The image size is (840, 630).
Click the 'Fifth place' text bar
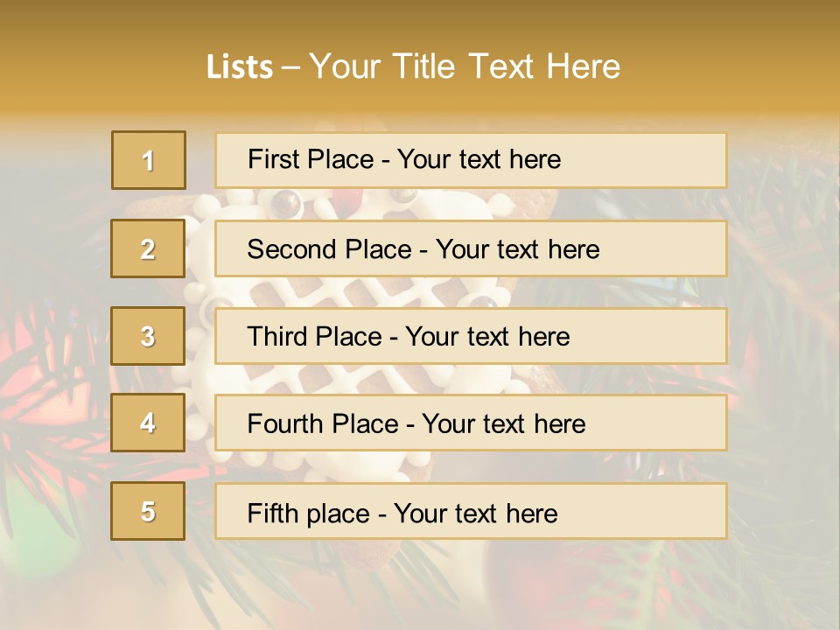tap(471, 511)
